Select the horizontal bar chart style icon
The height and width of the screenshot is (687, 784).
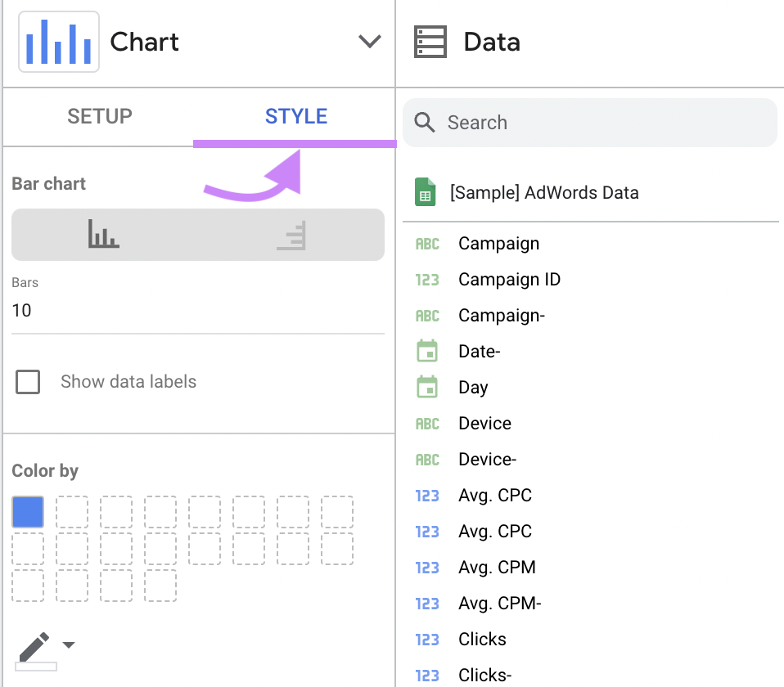click(x=291, y=236)
